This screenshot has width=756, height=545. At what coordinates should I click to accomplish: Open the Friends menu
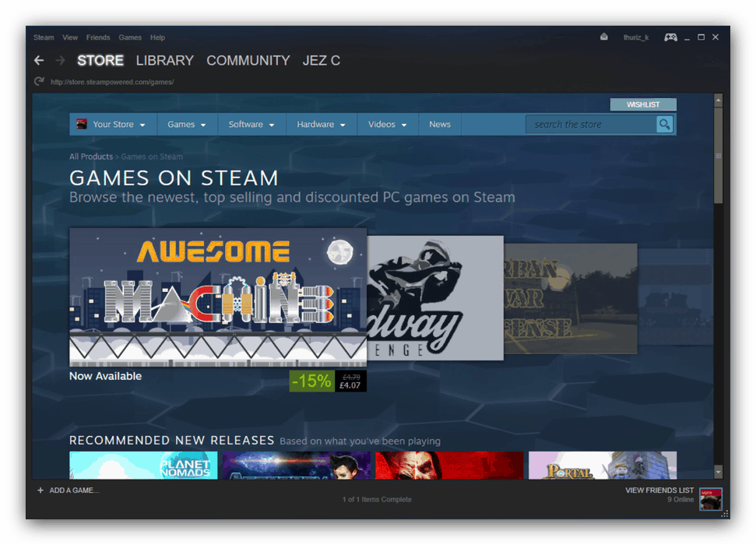pyautogui.click(x=98, y=37)
